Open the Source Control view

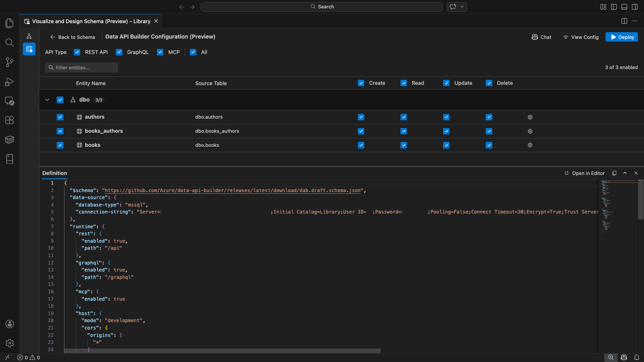(9, 62)
